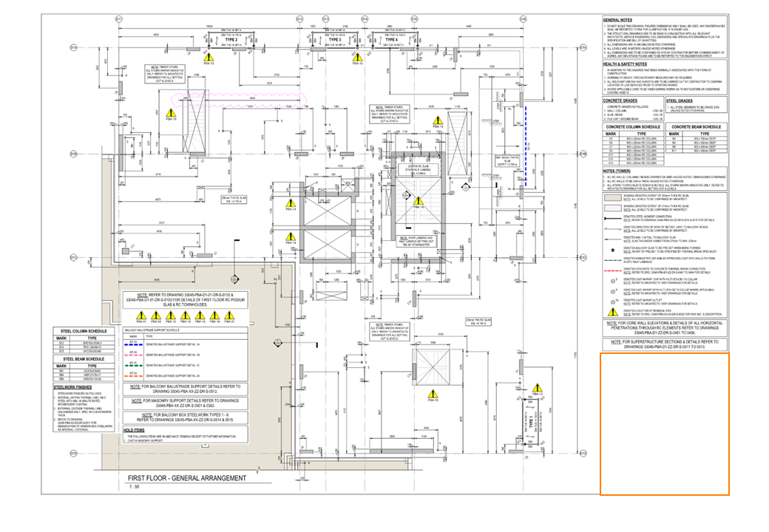Click the 300mm RC slab shading swatch
This screenshot has height=532, width=769.
pos(612,197)
